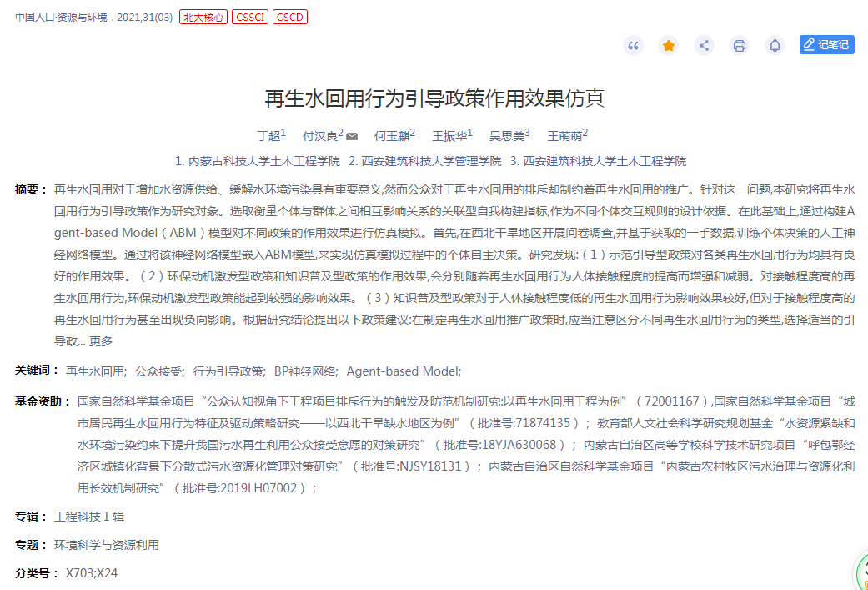Click the bell alert icon
Viewport: 868px width, 590px height.
[775, 46]
